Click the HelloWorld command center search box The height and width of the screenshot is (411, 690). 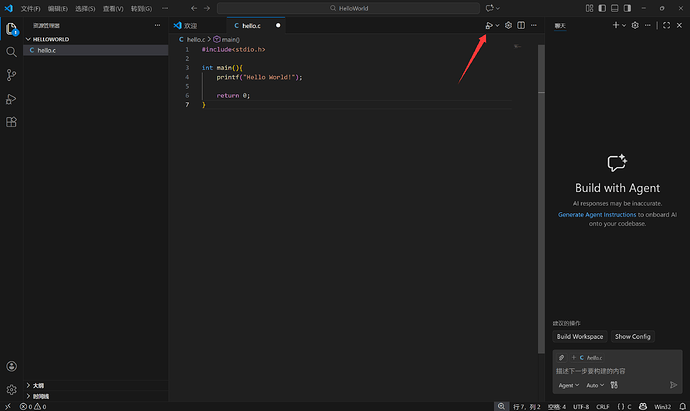point(349,8)
